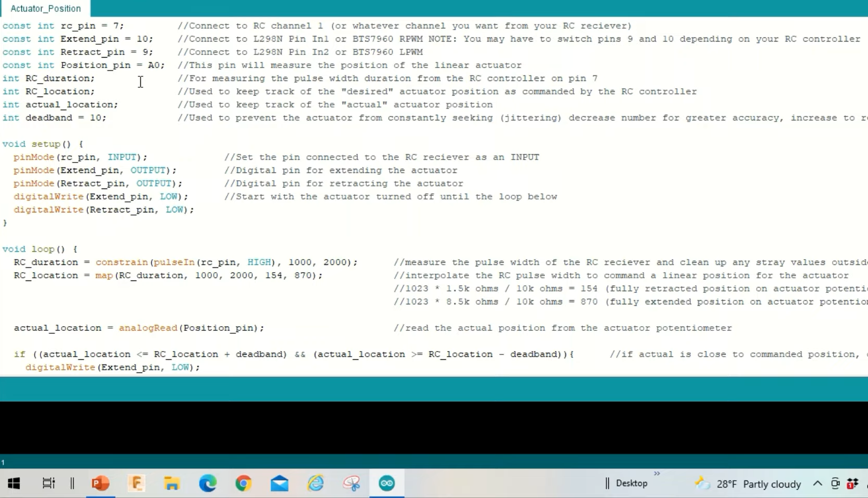Open Dropbox from the system tray
This screenshot has height=498, width=868.
tap(852, 483)
